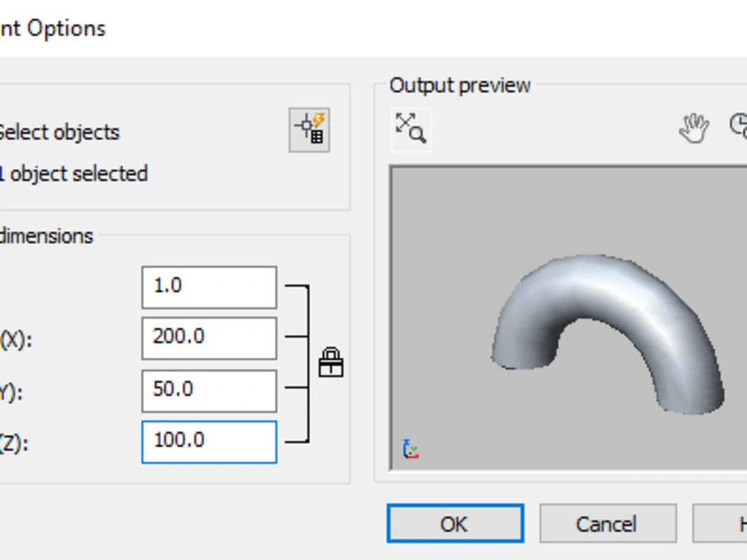Cancel the Options dialog

(x=607, y=523)
